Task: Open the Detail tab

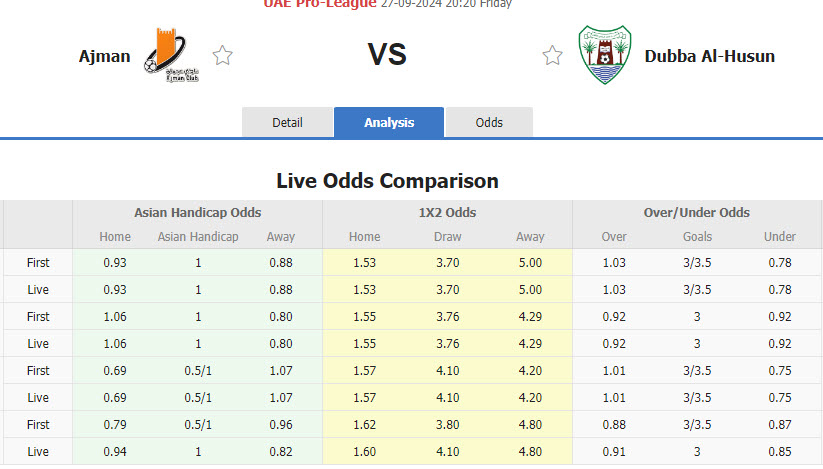Action: (287, 123)
